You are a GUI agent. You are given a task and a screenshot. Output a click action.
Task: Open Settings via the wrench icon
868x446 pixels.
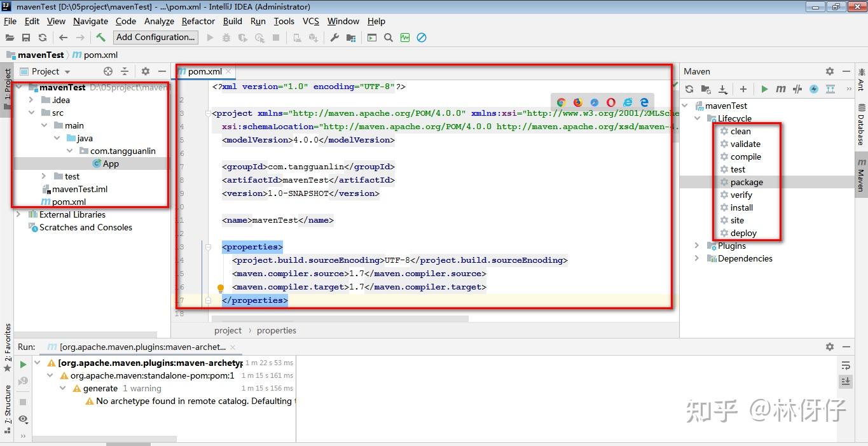[x=334, y=38]
